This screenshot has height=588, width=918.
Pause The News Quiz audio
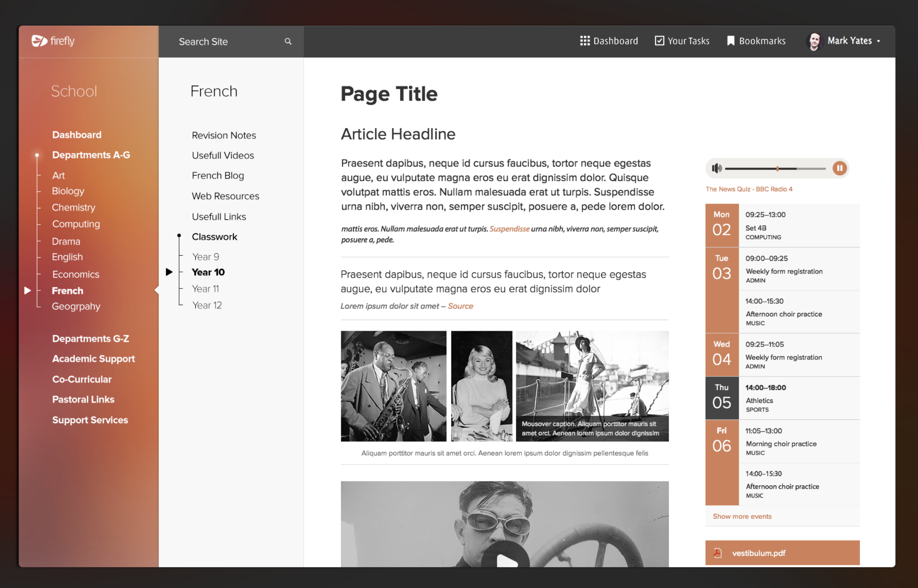(x=839, y=169)
